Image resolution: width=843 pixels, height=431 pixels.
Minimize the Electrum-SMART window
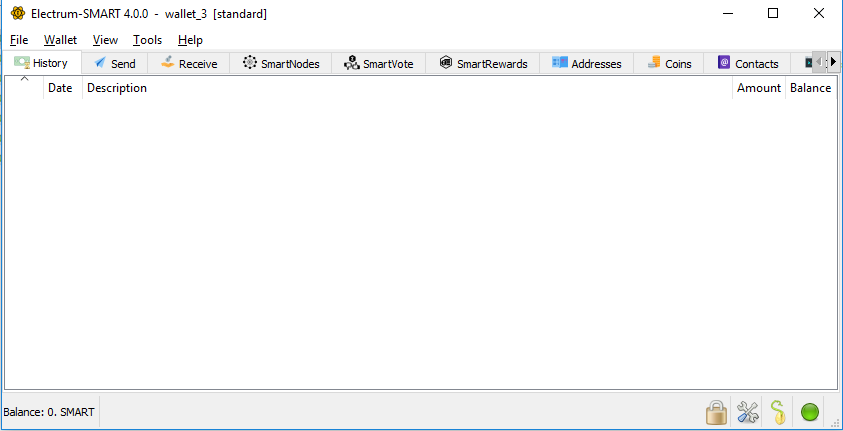pyautogui.click(x=727, y=13)
